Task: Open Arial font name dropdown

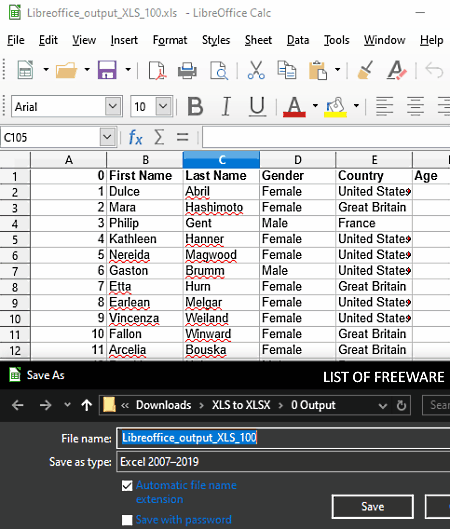Action: point(113,106)
